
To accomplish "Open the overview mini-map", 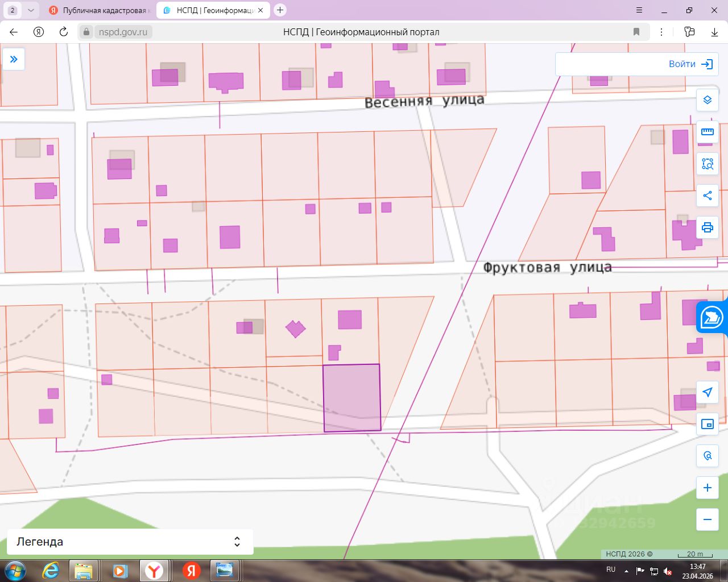I will [708, 424].
